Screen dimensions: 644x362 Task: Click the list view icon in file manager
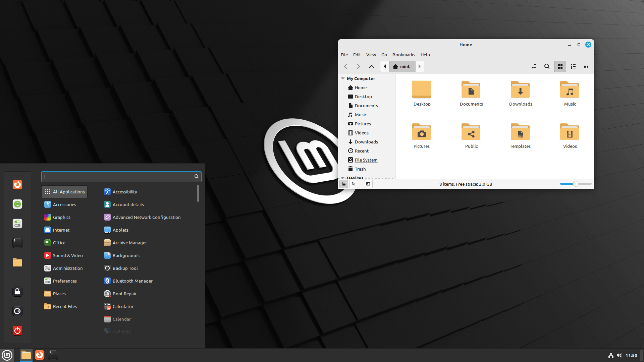coord(573,66)
